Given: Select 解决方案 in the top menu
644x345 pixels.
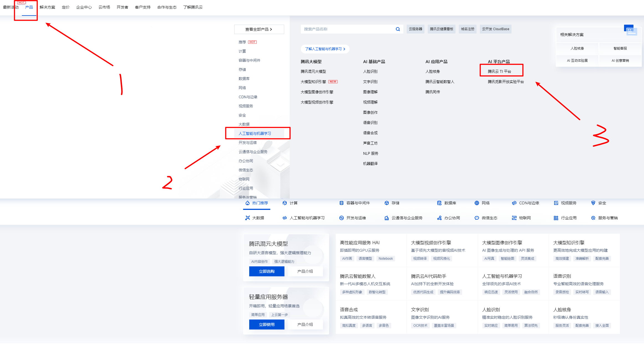Looking at the screenshot, I should pos(48,7).
